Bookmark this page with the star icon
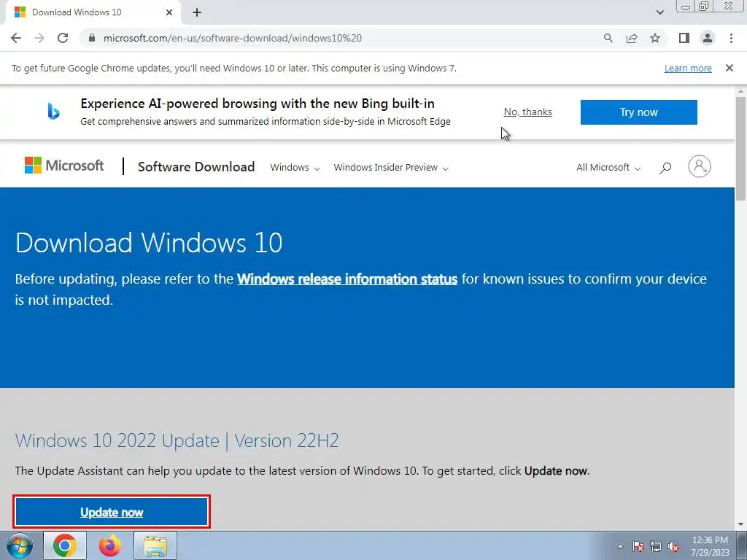This screenshot has width=747, height=560. click(x=655, y=38)
